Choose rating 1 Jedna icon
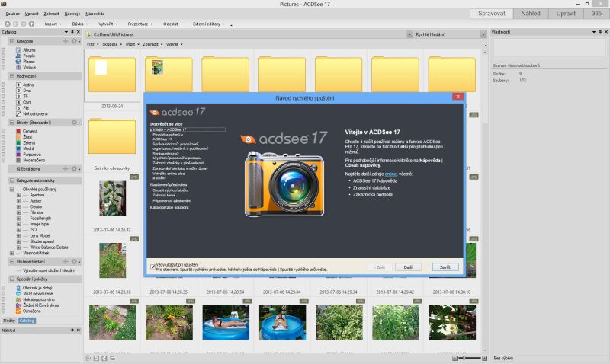The height and width of the screenshot is (364, 610). [18, 85]
